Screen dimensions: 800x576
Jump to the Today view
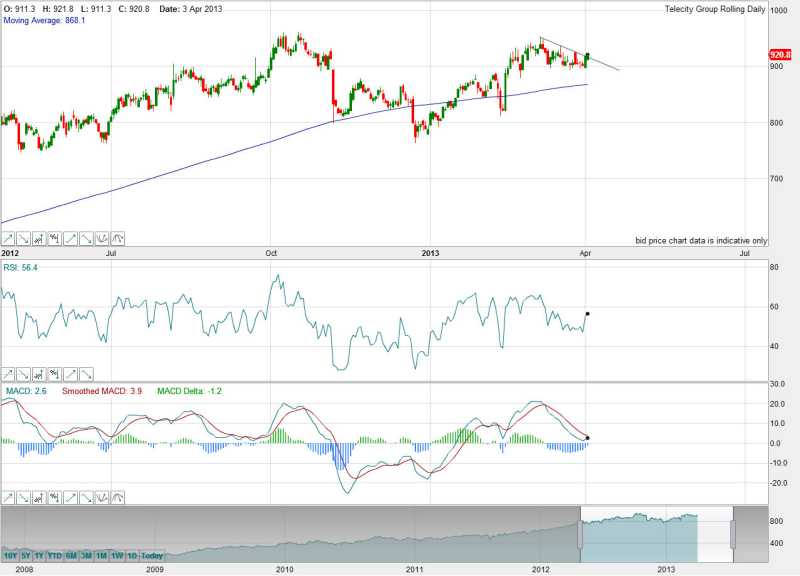tap(151, 555)
